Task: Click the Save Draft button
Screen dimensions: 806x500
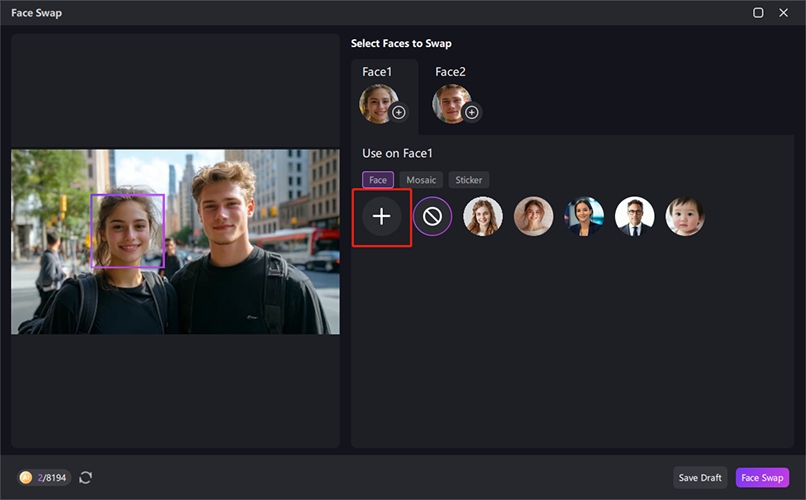Action: tap(700, 478)
